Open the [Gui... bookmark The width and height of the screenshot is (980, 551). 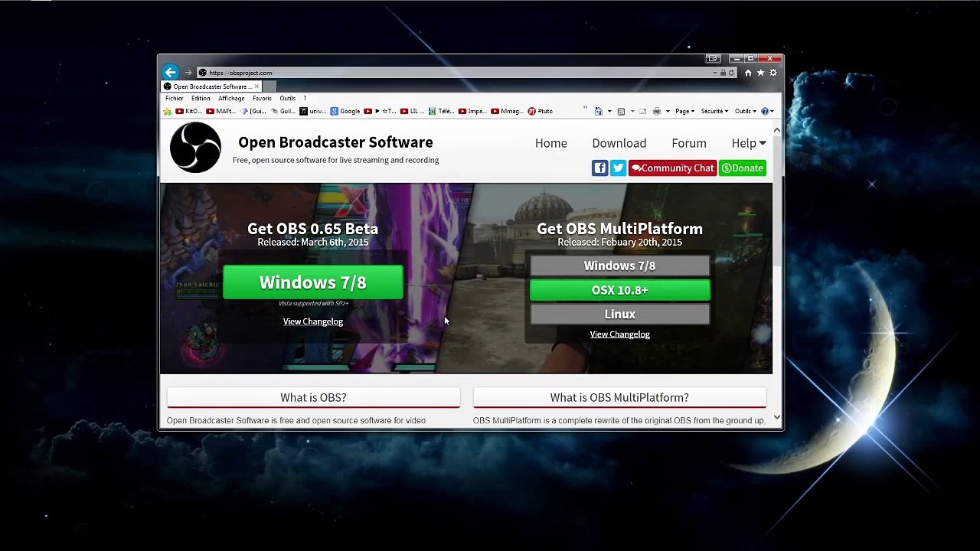tap(253, 111)
